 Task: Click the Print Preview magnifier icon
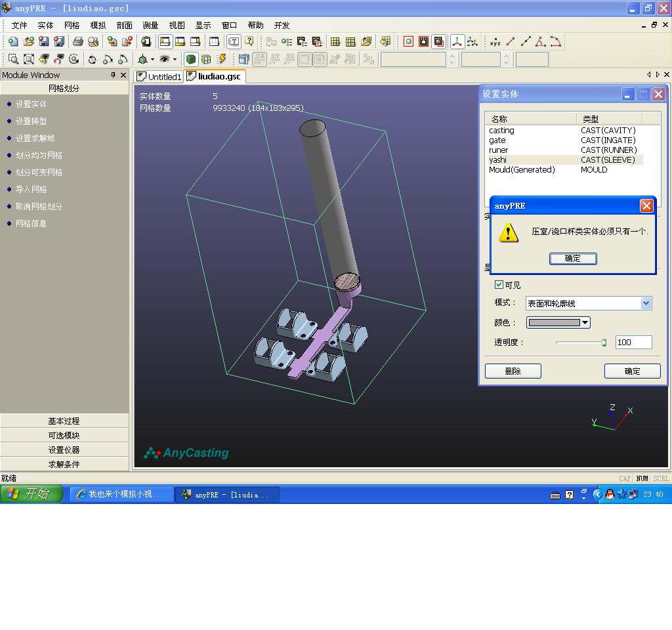pos(93,41)
